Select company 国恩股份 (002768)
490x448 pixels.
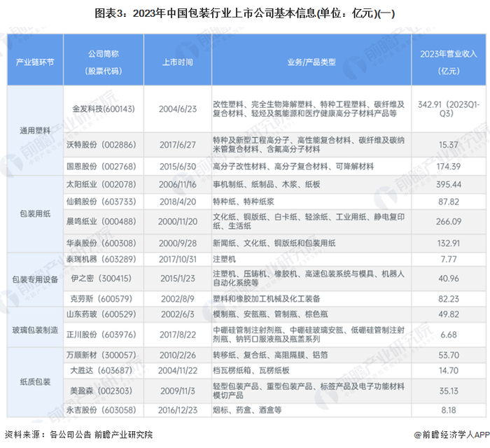(x=101, y=166)
